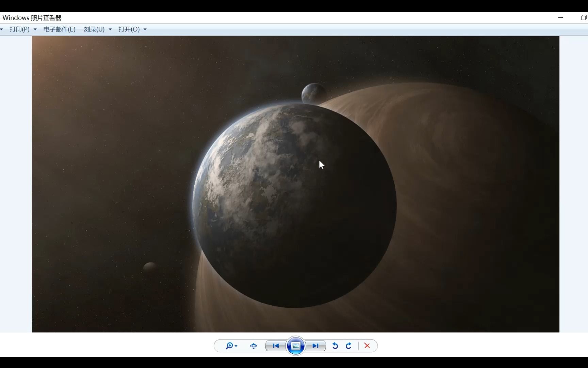
Task: Delete the photo with the red X
Action: tap(367, 346)
